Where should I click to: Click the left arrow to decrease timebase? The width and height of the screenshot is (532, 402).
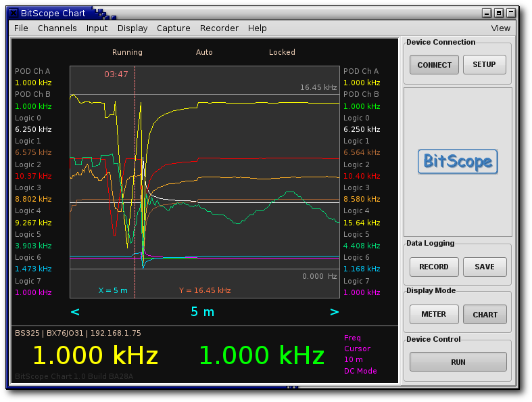[x=75, y=312]
